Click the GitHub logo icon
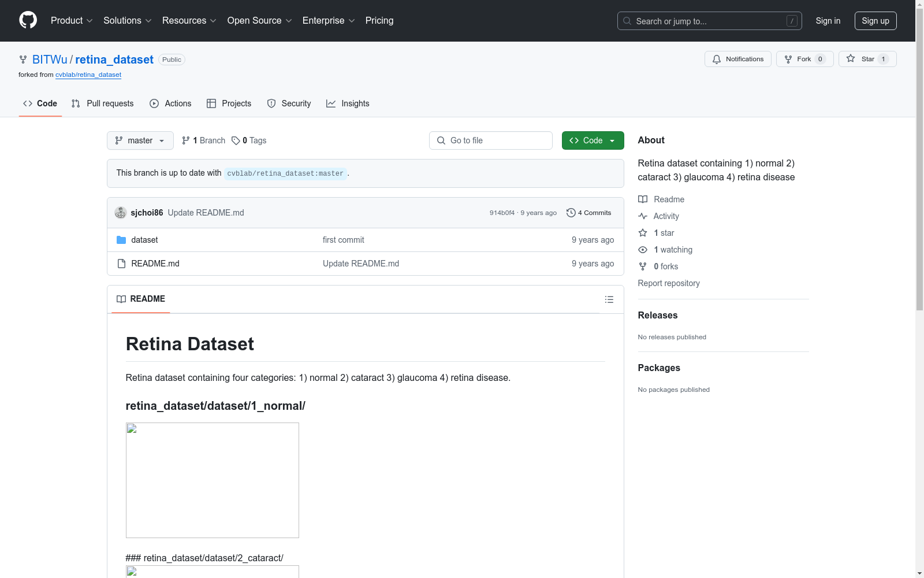924x578 pixels. tap(28, 20)
